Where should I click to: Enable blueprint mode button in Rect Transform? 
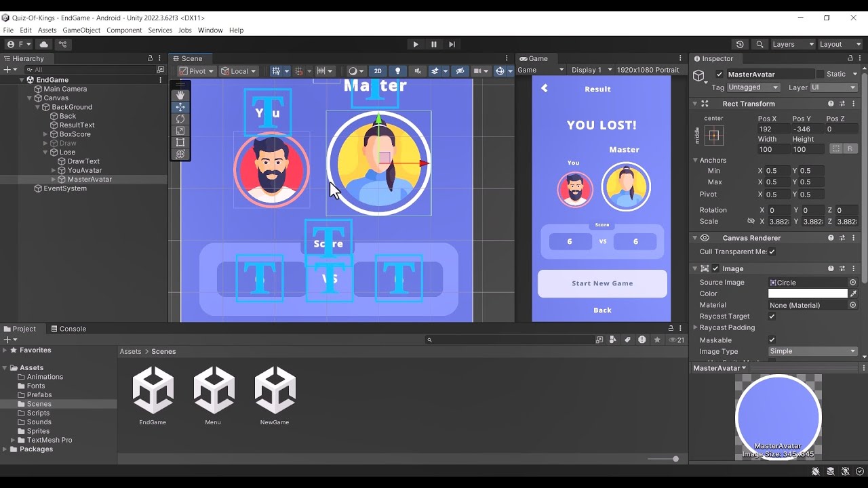(x=837, y=148)
